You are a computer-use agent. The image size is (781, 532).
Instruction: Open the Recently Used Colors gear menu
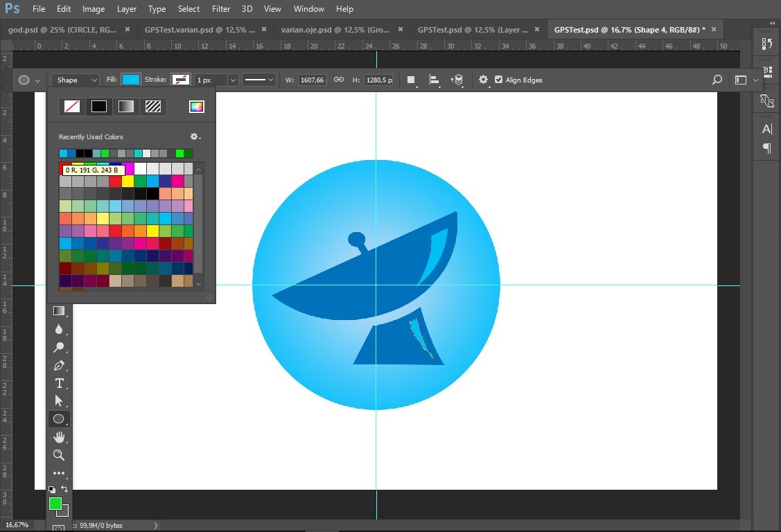[195, 136]
